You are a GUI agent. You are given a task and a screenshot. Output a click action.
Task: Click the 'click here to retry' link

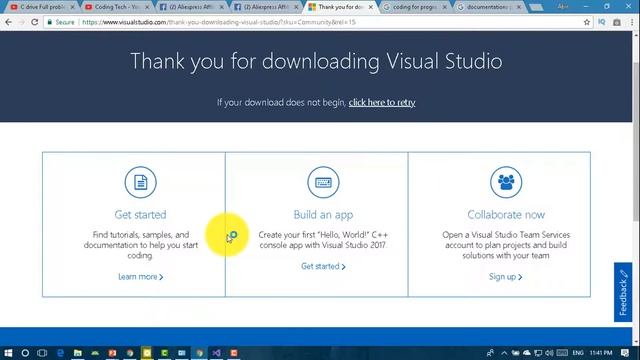pyautogui.click(x=382, y=102)
